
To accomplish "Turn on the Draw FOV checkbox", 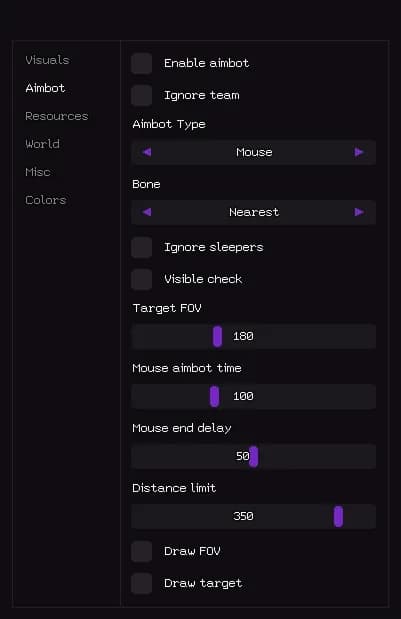I will point(142,551).
